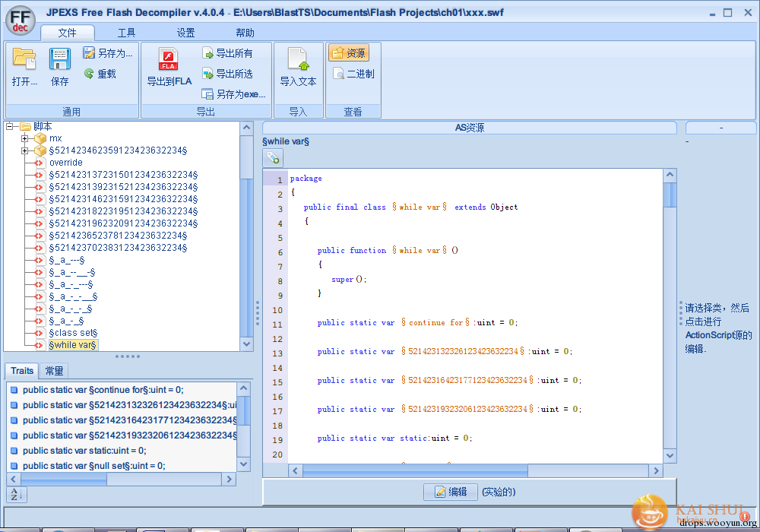Switch to the 常量 constants tab
The height and width of the screenshot is (532, 760).
tap(54, 371)
